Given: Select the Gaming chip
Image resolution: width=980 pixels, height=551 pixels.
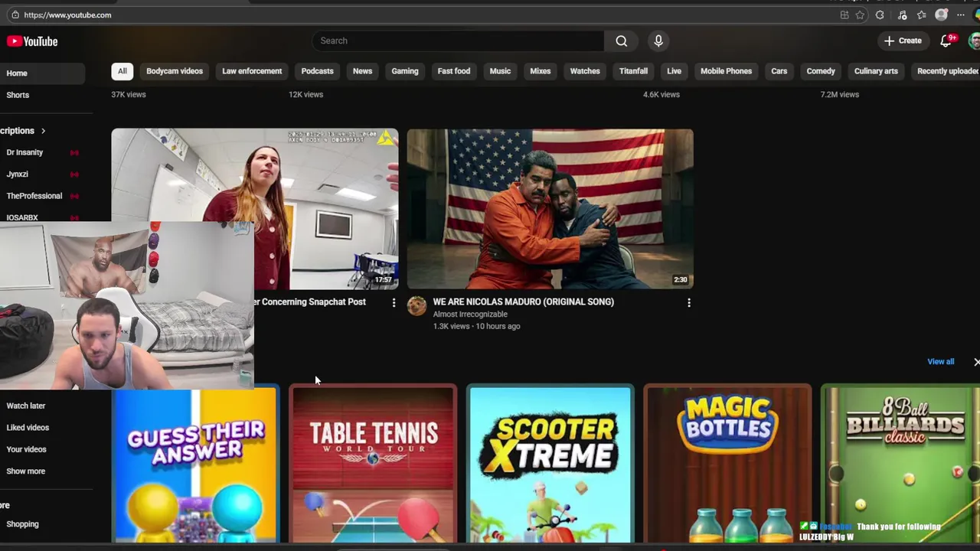Looking at the screenshot, I should pos(405,71).
